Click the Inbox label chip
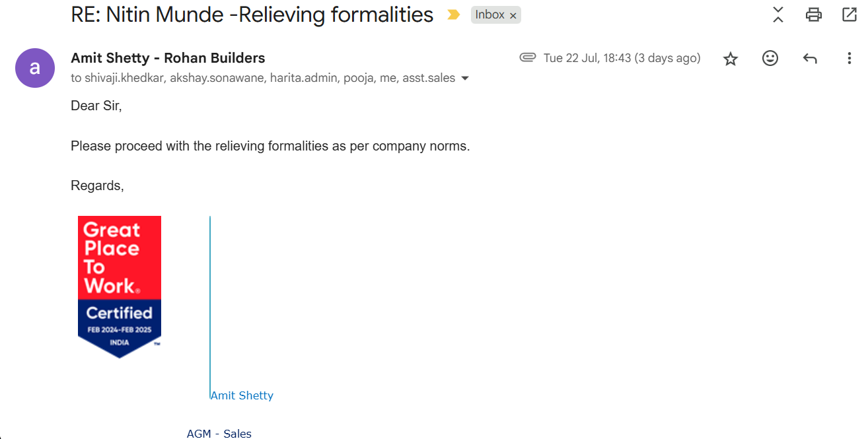 coord(489,15)
